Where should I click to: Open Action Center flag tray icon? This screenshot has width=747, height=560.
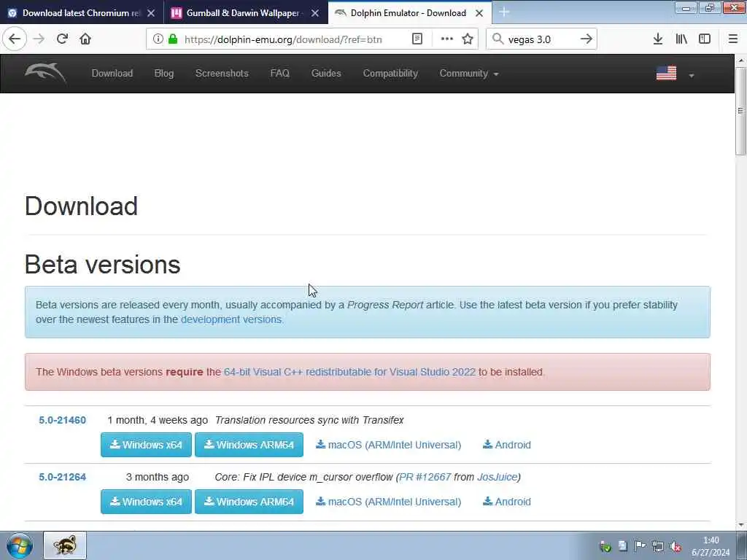[640, 547]
